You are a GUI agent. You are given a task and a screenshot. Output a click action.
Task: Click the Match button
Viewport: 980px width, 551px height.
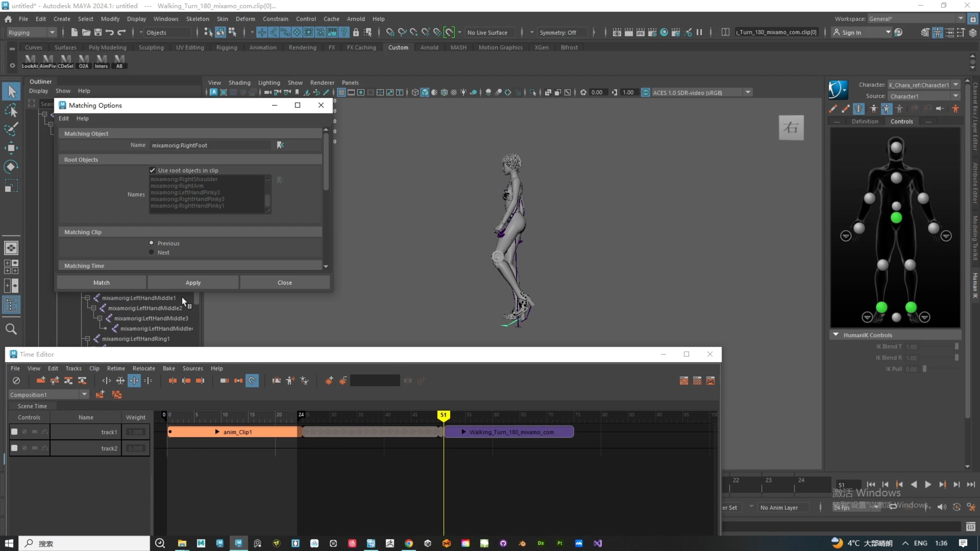(101, 283)
